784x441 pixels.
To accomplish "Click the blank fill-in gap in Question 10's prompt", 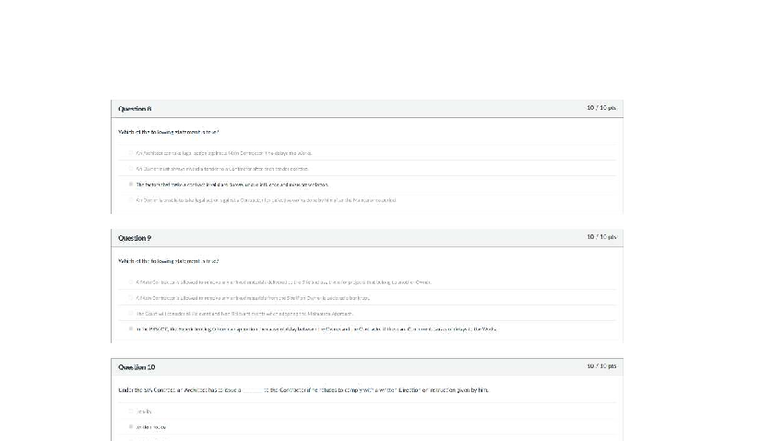I will (x=252, y=390).
